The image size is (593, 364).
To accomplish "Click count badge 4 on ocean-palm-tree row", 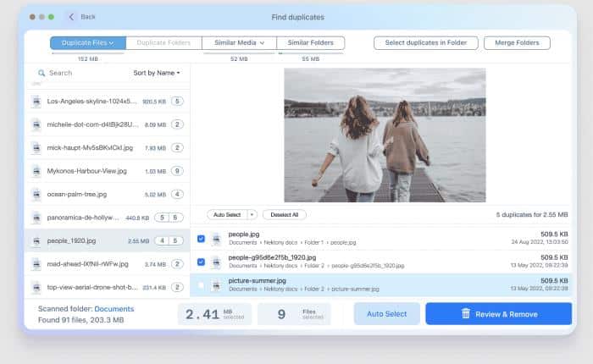I will [177, 195].
